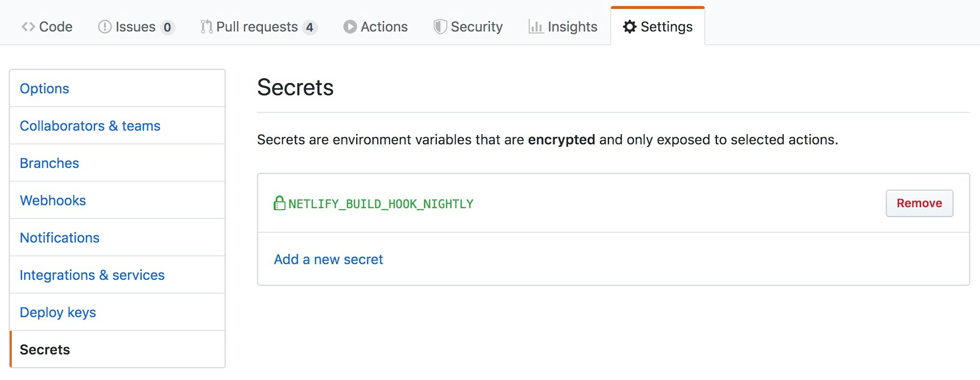
Task: Go to Notifications settings
Action: click(x=60, y=237)
